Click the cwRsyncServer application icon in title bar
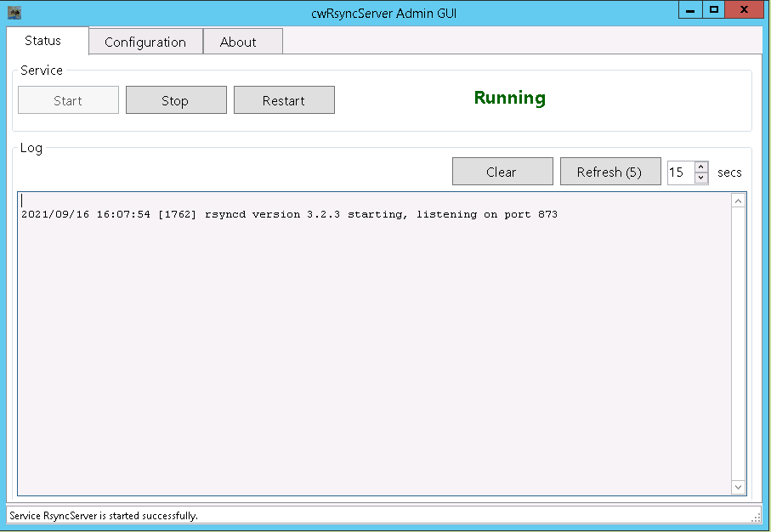Image resolution: width=771 pixels, height=532 pixels. pos(14,12)
